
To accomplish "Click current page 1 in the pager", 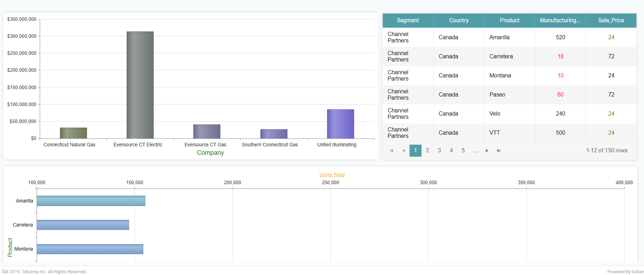I will click(415, 151).
